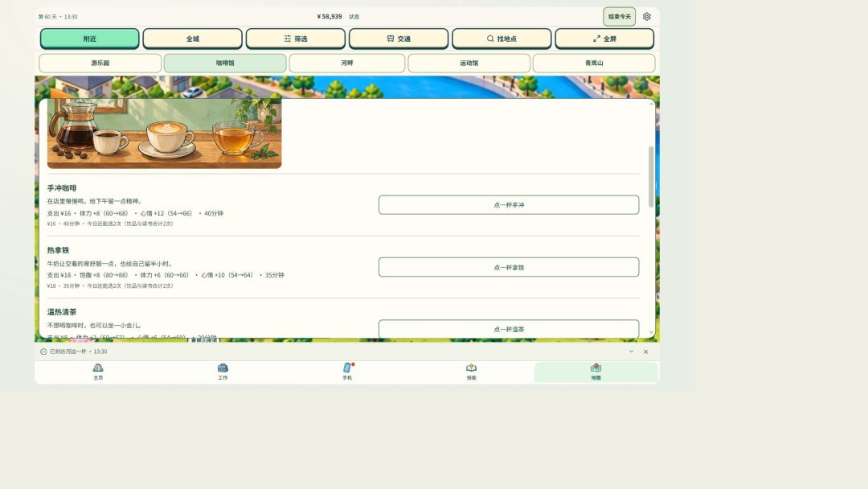Click the 主页 home icon

tap(98, 368)
